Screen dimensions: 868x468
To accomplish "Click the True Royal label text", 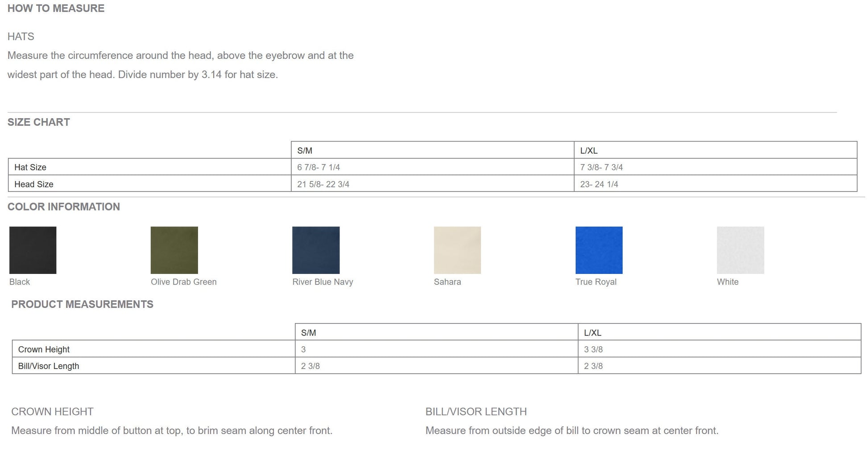I will click(x=596, y=282).
